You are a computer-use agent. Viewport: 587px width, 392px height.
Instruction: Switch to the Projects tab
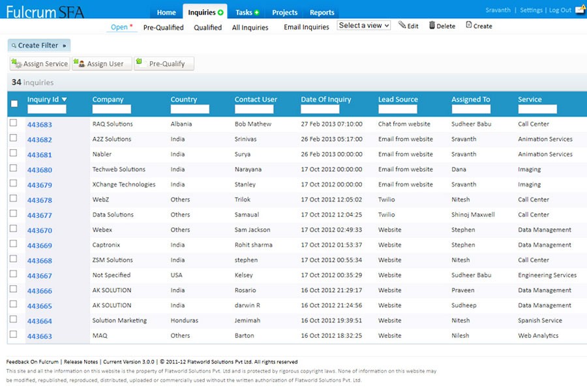284,12
